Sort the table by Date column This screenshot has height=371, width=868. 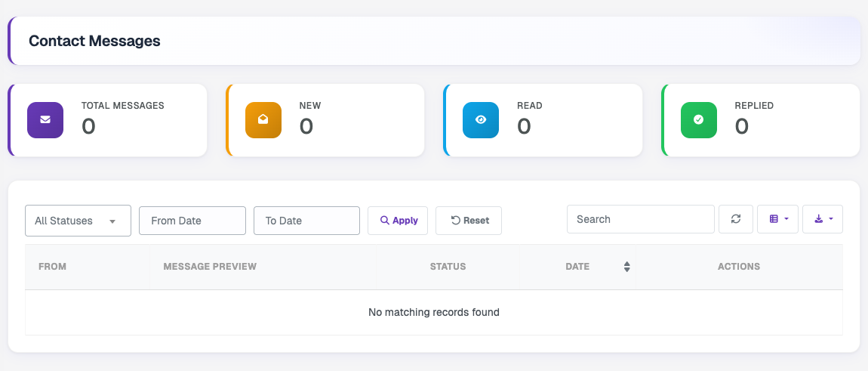click(578, 267)
